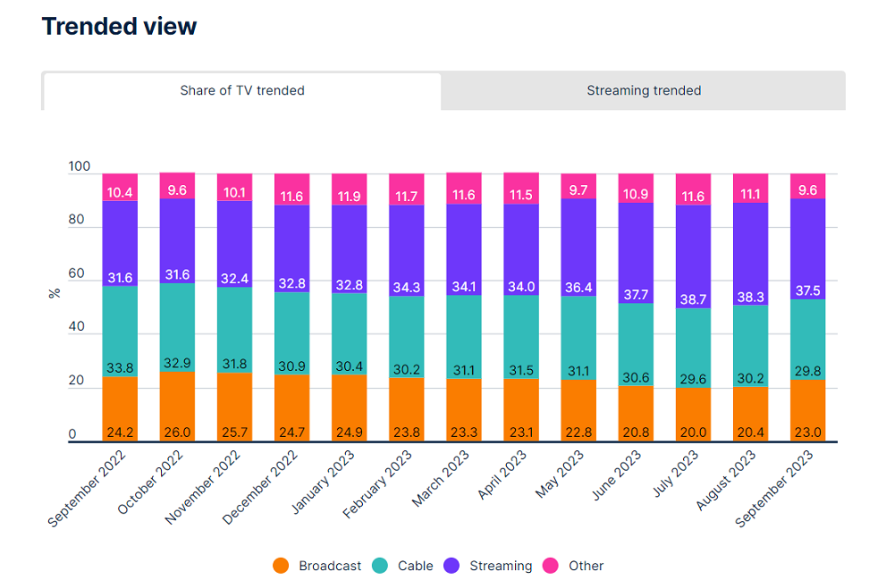This screenshot has height=588, width=869.
Task: Toggle the Cable legend teal circle
Action: click(x=380, y=566)
